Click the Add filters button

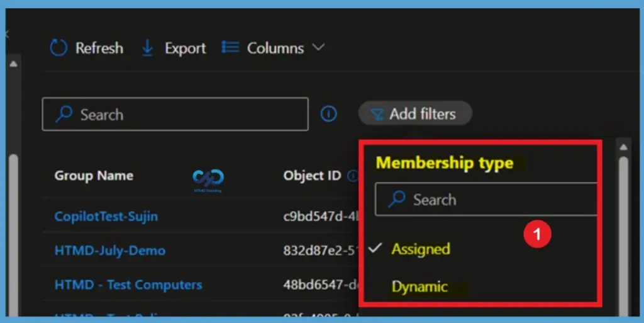tap(415, 113)
